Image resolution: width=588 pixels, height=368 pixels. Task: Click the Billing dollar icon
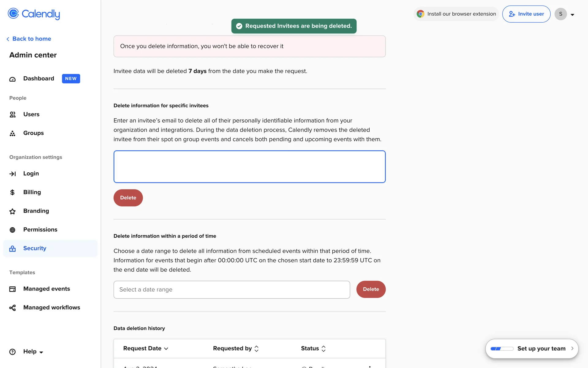point(13,193)
